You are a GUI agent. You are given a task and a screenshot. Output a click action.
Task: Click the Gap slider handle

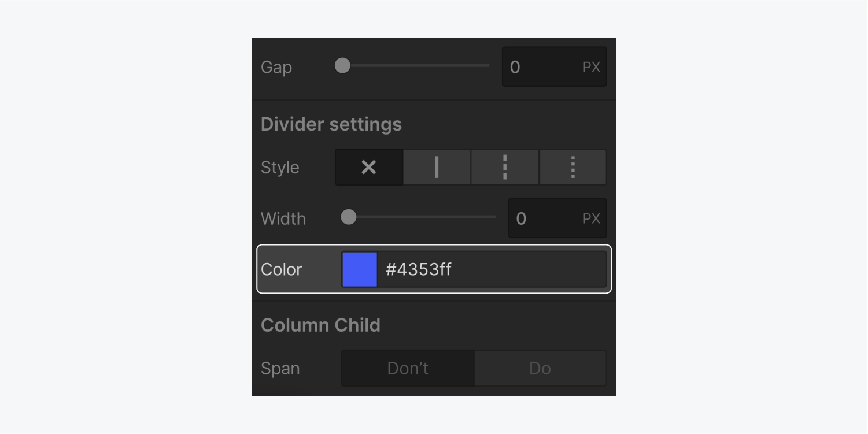click(x=342, y=65)
